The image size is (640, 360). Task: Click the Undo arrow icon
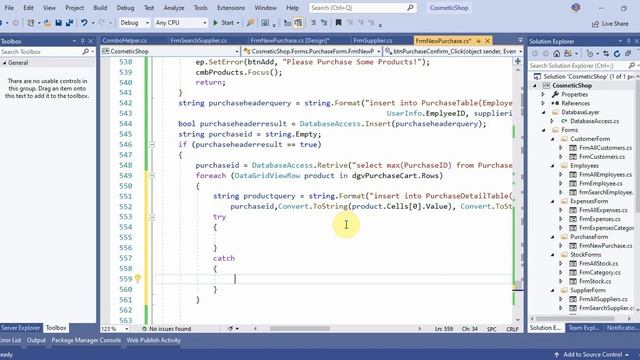[84, 23]
